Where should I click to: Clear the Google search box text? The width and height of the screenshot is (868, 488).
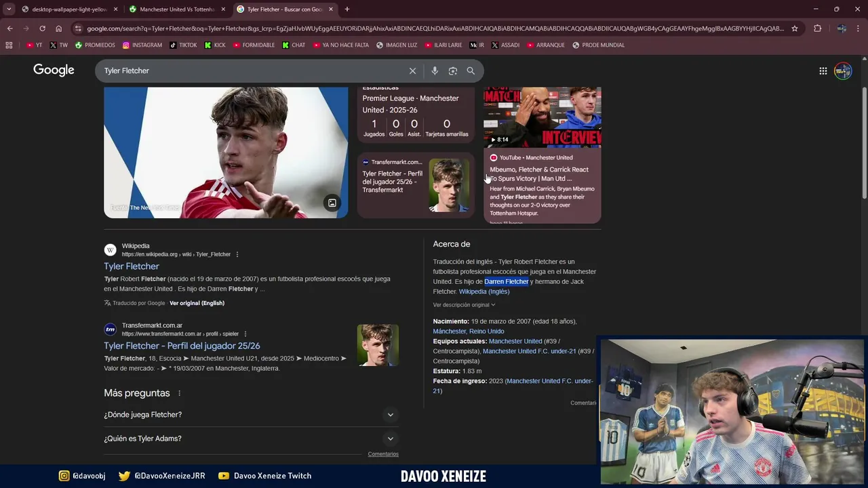412,70
